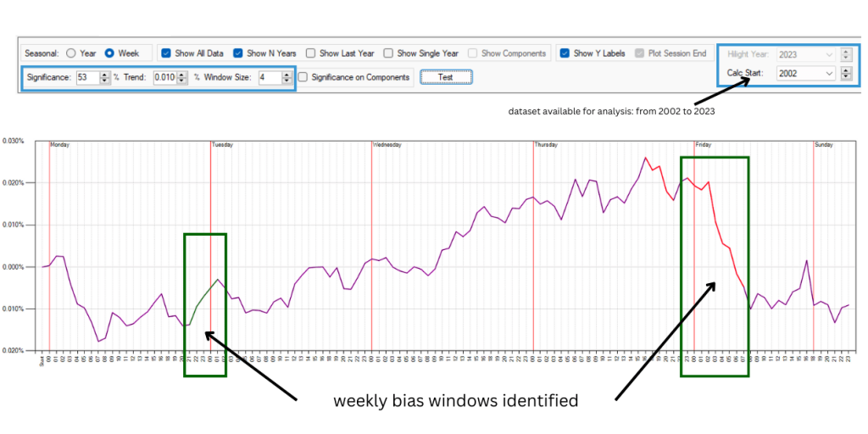Select the Year seasonal radio button
The height and width of the screenshot is (434, 868).
click(71, 53)
